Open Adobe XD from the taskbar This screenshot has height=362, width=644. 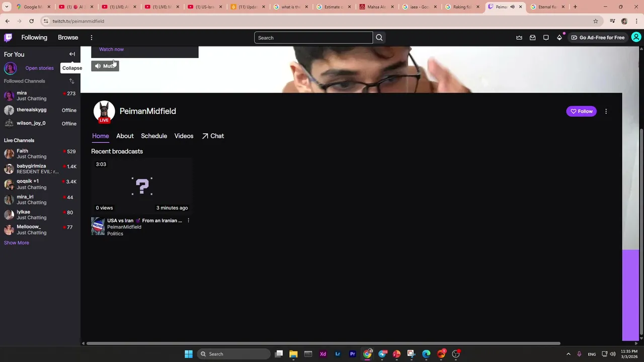(323, 354)
